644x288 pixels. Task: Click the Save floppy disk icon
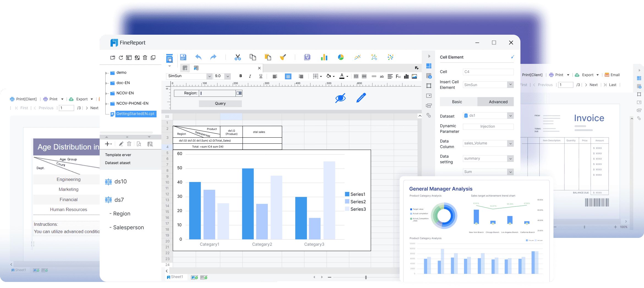point(183,57)
